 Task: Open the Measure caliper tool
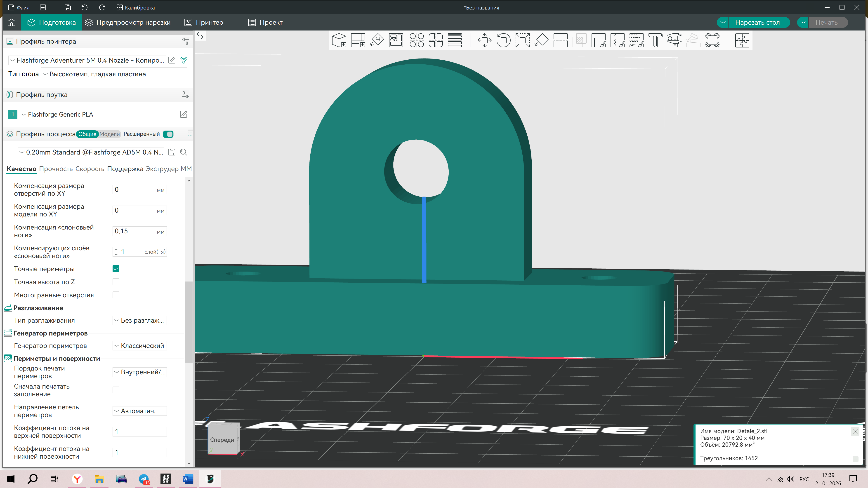pyautogui.click(x=674, y=40)
